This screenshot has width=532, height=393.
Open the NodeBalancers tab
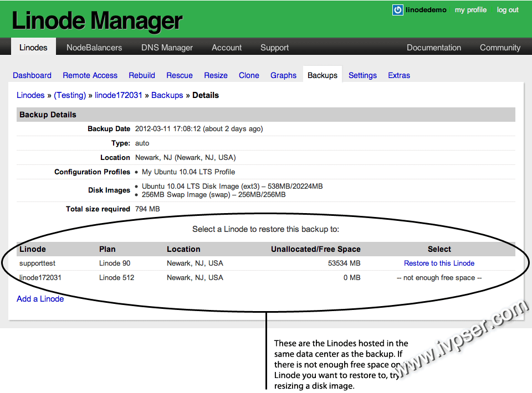[94, 48]
